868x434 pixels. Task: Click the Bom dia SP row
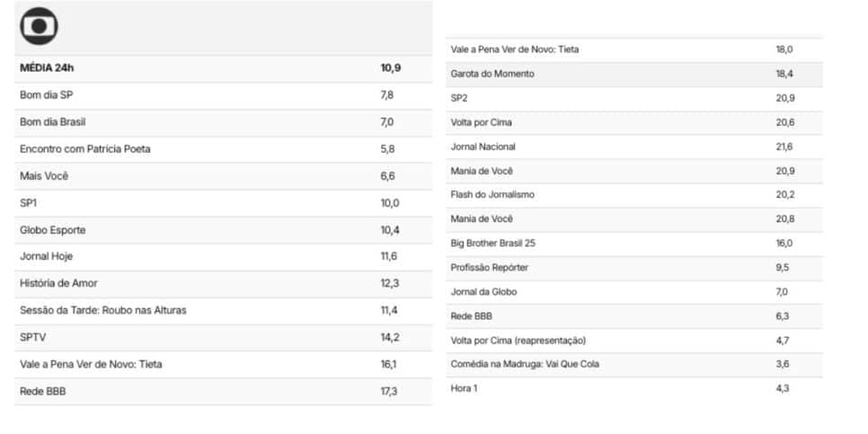[x=223, y=95]
